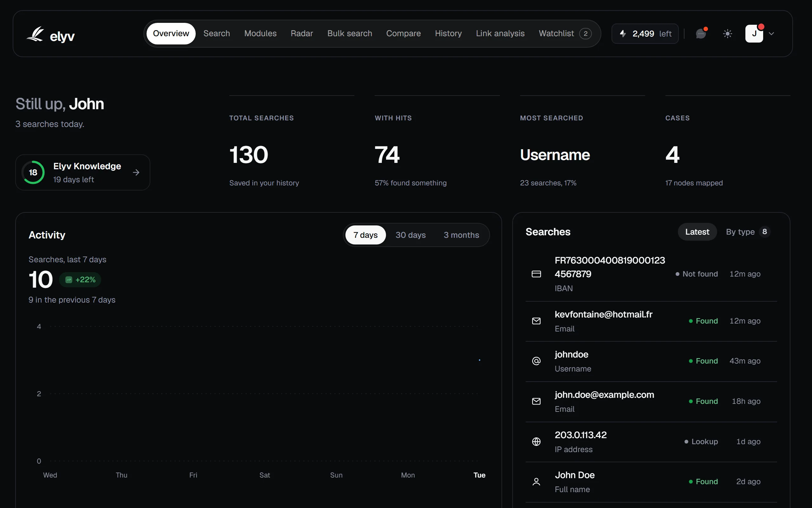The width and height of the screenshot is (812, 508).
Task: Click envelope icon for kevfontaine@hotmail.fr
Action: (536, 321)
